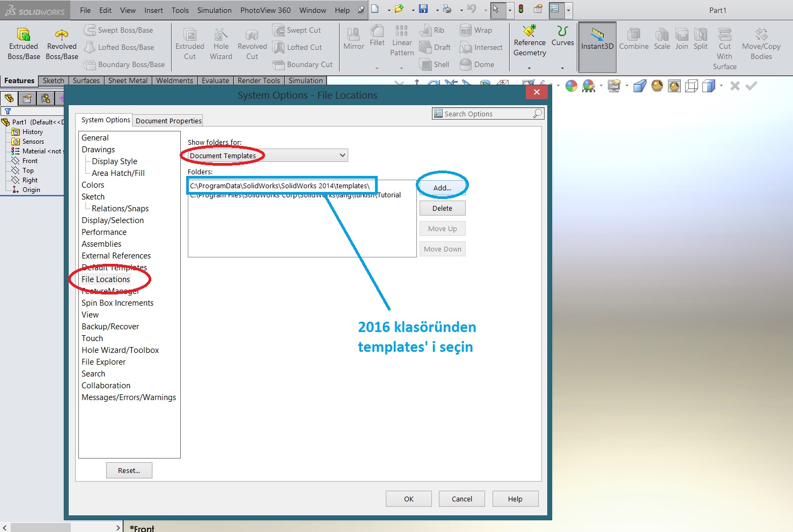Select the Shell tool
Image resolution: width=793 pixels, height=532 pixels.
pyautogui.click(x=435, y=65)
